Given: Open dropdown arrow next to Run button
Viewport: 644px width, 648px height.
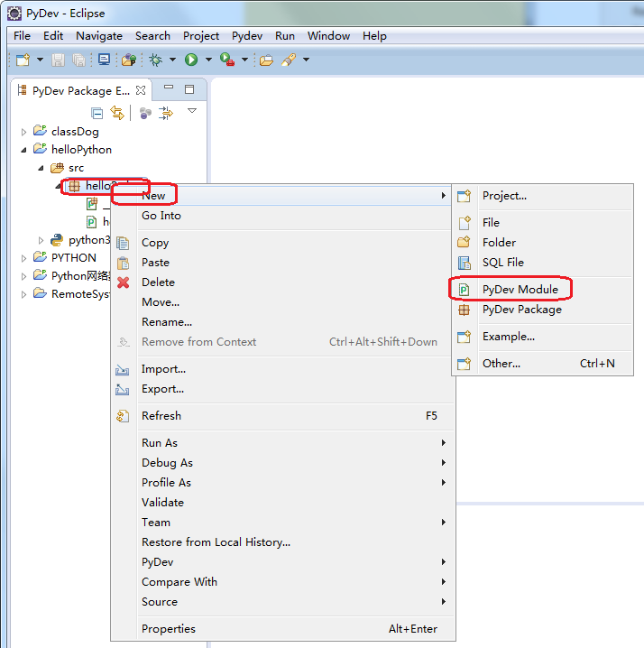Looking at the screenshot, I should pyautogui.click(x=208, y=60).
